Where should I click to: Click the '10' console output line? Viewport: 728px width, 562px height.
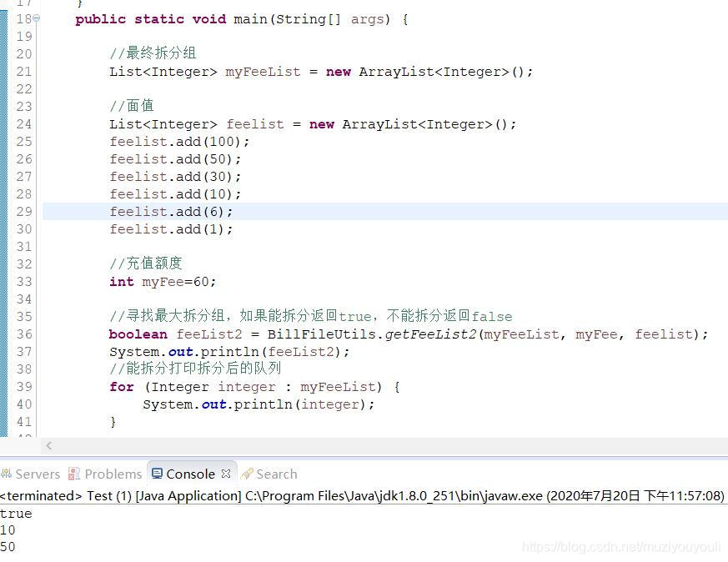coord(8,530)
